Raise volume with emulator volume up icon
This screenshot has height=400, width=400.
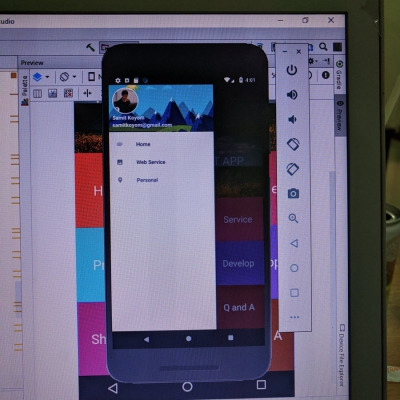coord(292,95)
